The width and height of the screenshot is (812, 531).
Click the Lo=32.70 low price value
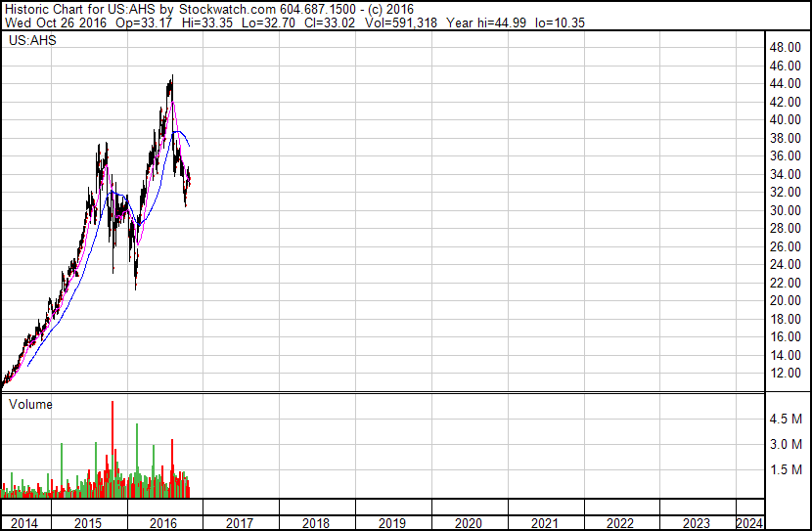pos(268,22)
